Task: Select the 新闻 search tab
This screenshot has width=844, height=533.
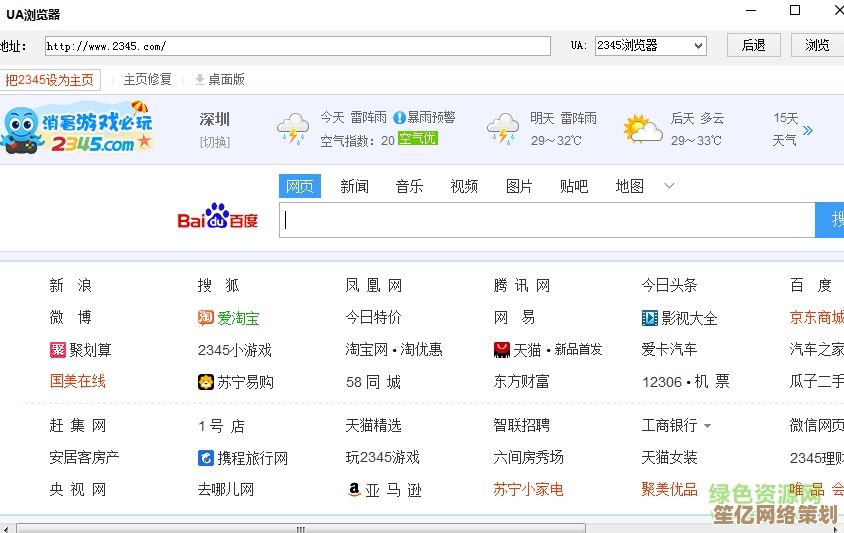Action: pos(354,186)
